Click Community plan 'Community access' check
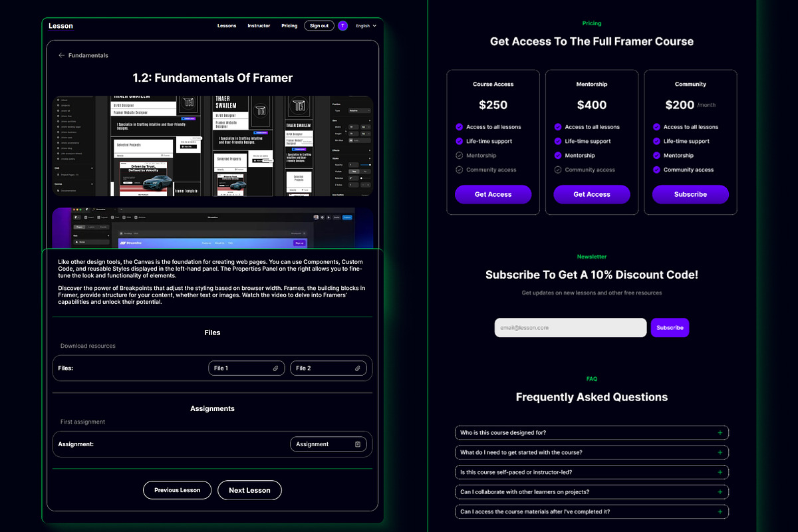 [656, 170]
